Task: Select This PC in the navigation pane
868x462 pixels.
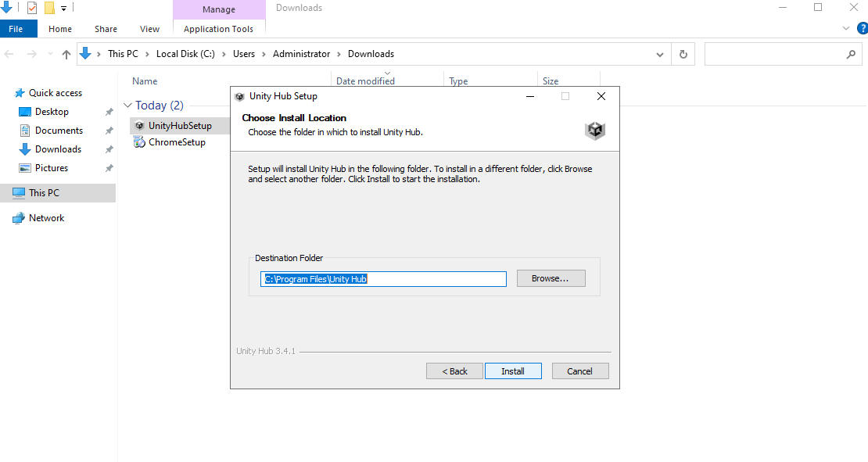Action: click(44, 192)
